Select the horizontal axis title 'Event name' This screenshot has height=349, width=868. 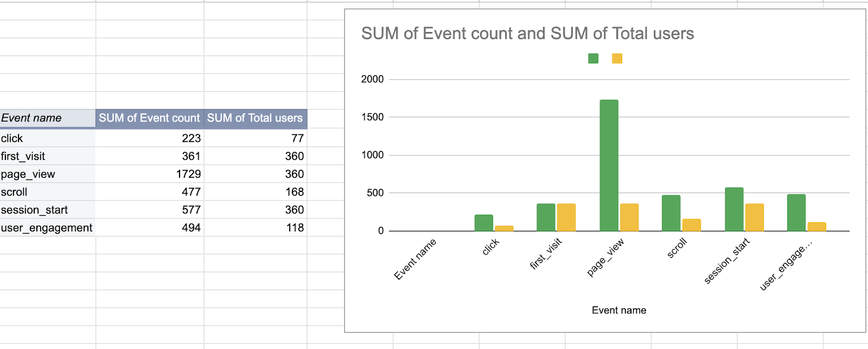618,310
